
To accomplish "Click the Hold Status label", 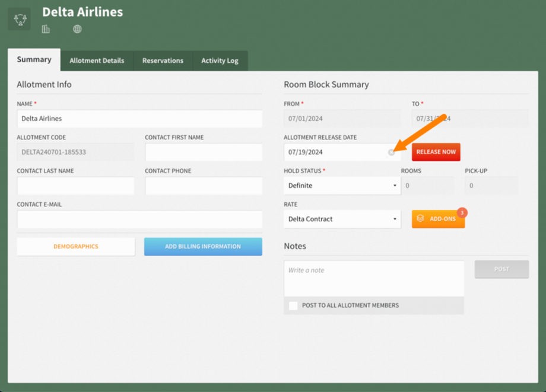I will coord(303,171).
